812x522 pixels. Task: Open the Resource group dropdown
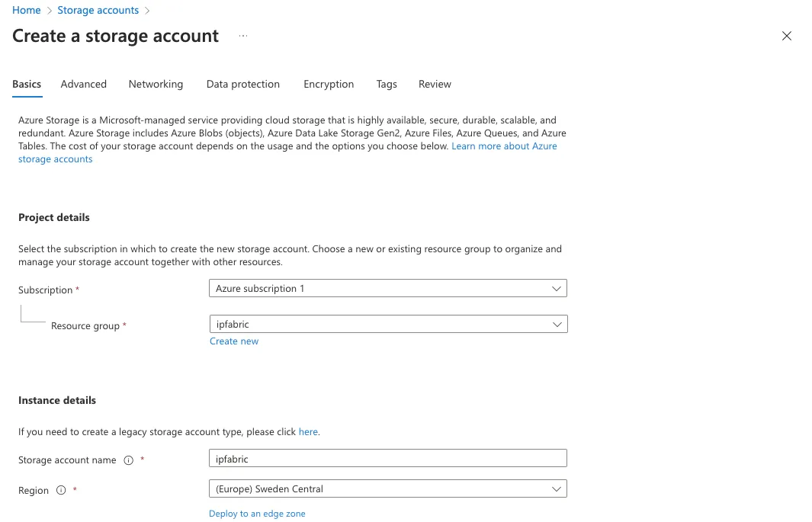point(387,325)
